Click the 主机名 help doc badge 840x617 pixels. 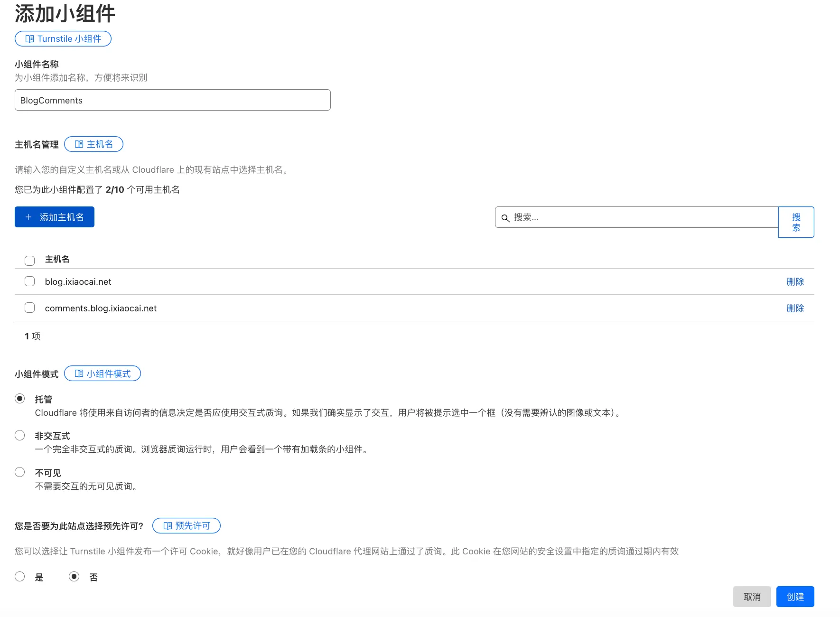click(x=93, y=144)
